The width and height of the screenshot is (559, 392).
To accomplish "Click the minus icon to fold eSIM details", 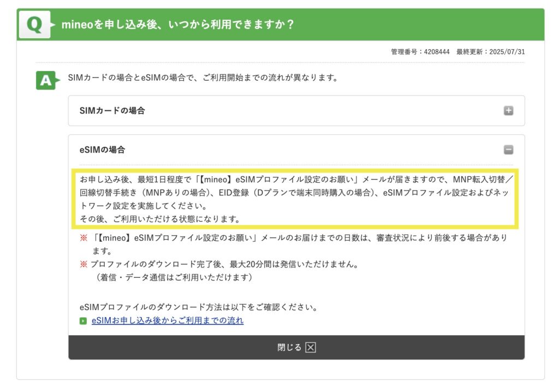I will tap(509, 150).
